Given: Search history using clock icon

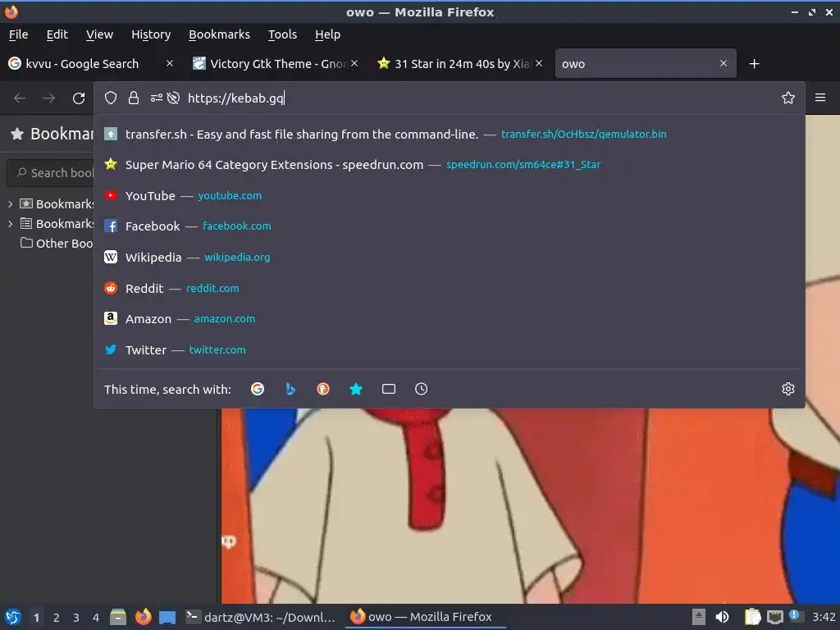Looking at the screenshot, I should [x=422, y=389].
